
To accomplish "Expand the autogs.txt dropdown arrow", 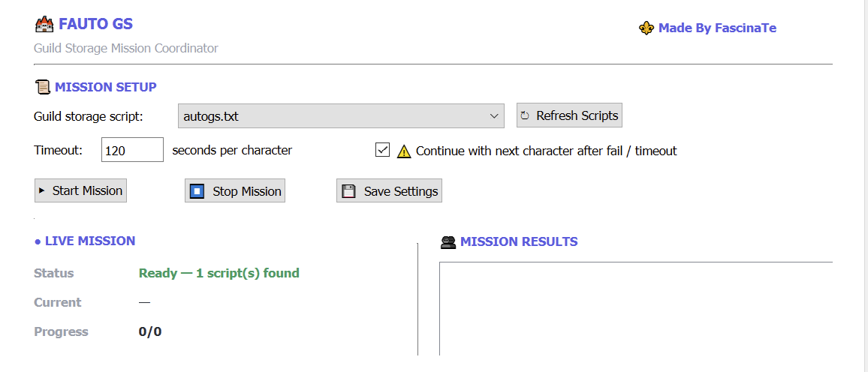I will coord(494,116).
